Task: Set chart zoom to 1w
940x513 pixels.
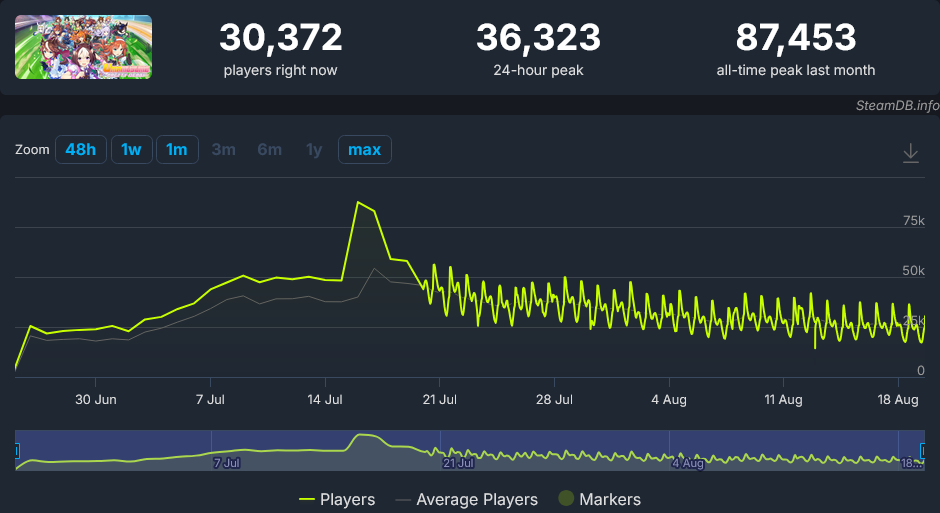Action: (131, 150)
